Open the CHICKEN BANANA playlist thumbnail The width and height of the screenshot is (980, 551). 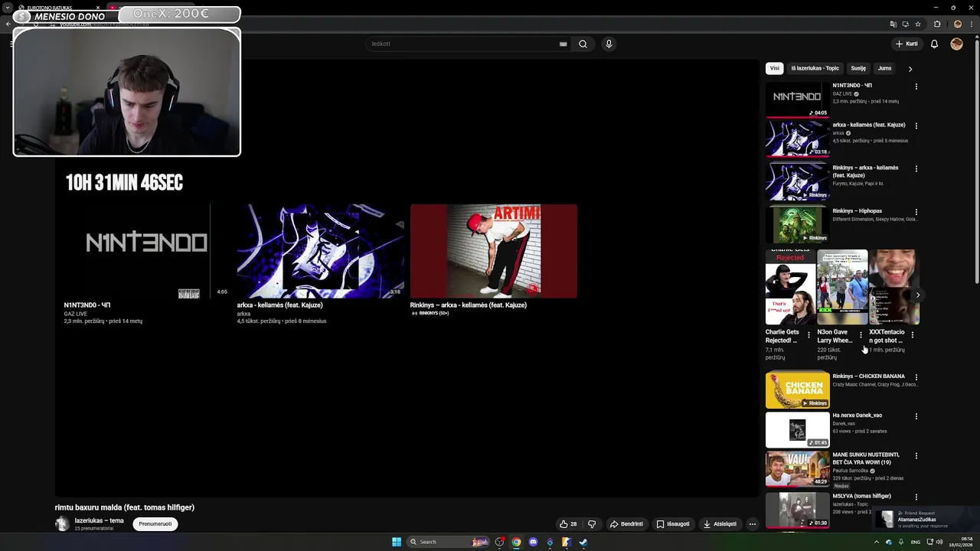pos(797,390)
